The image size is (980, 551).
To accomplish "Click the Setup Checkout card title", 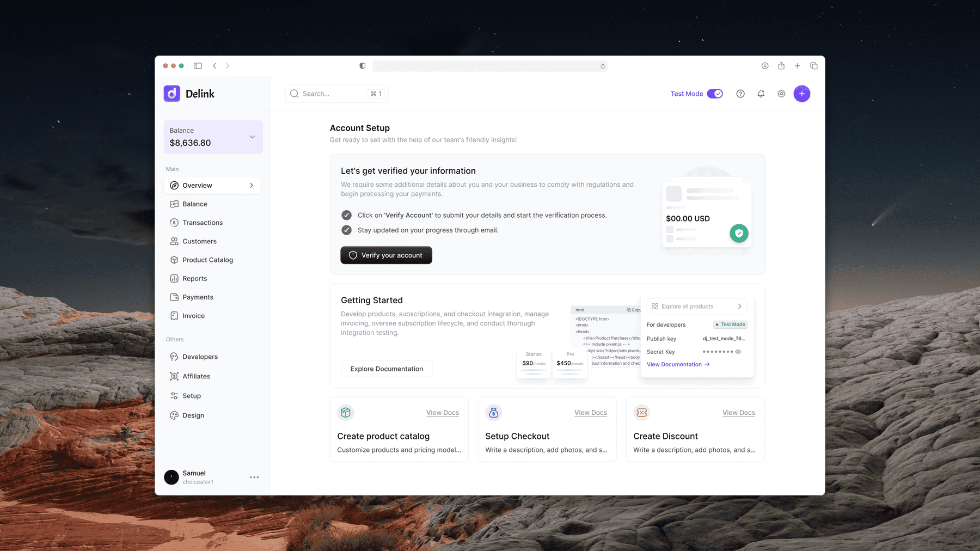I will click(x=517, y=437).
